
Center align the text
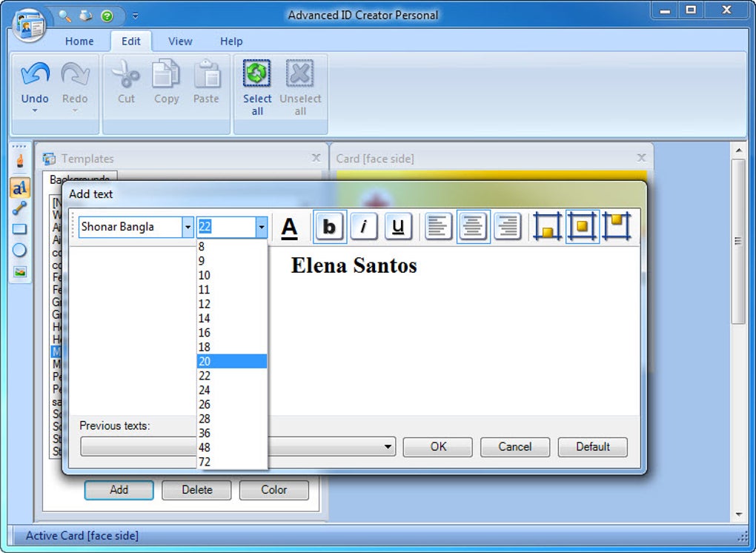click(474, 226)
